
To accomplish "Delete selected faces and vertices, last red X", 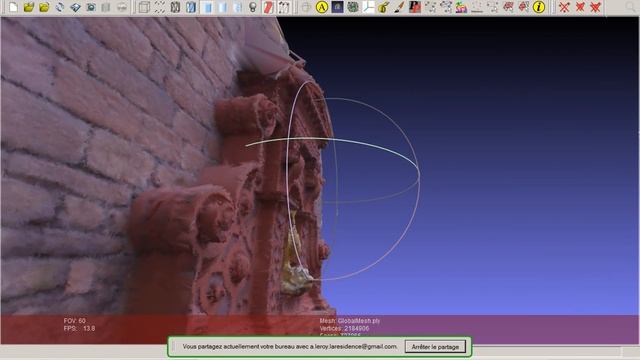I will (596, 7).
